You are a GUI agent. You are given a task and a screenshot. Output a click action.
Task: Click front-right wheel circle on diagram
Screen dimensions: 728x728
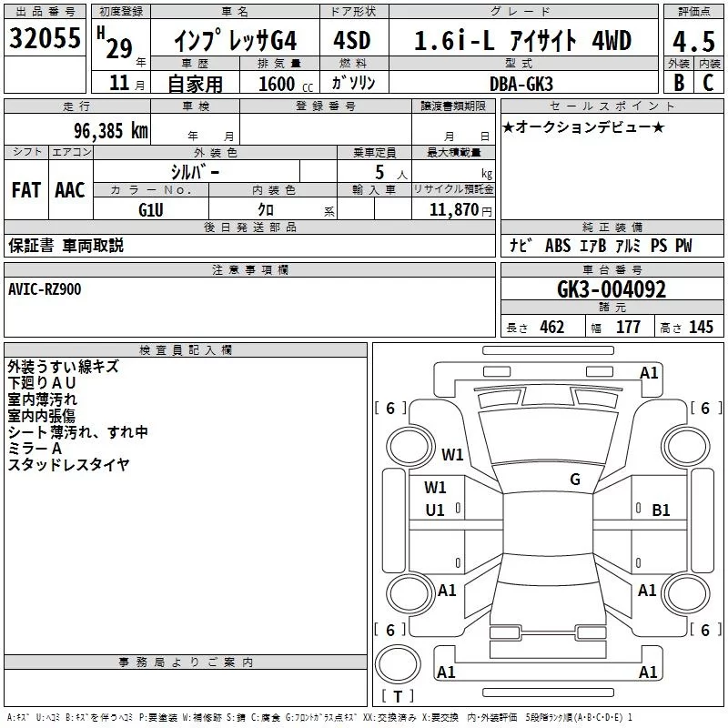tap(686, 445)
